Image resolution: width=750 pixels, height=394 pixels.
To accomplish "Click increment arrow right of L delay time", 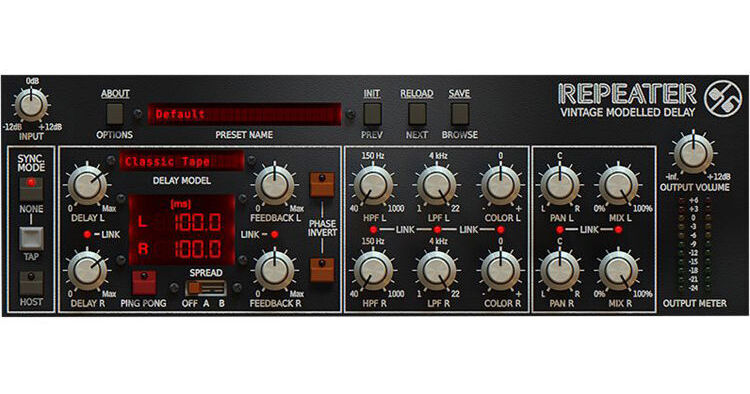I will [x=243, y=198].
